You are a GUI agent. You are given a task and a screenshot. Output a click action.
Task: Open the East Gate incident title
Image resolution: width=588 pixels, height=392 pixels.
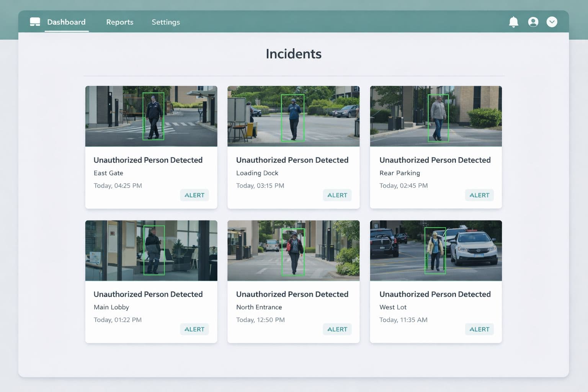click(x=148, y=160)
